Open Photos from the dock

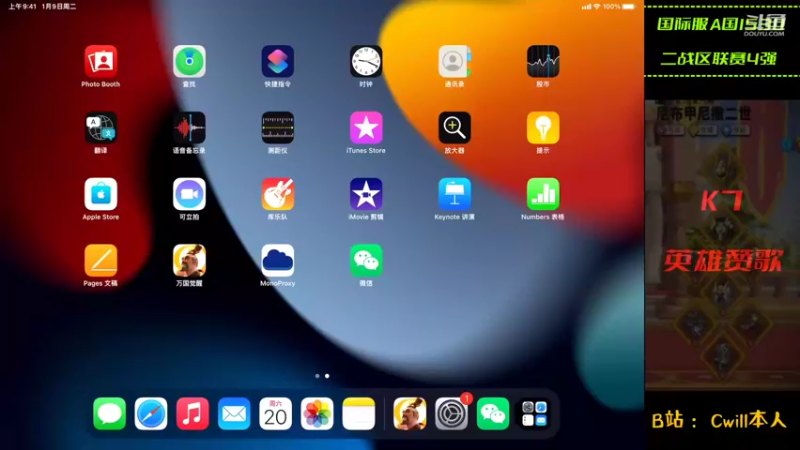tap(317, 414)
